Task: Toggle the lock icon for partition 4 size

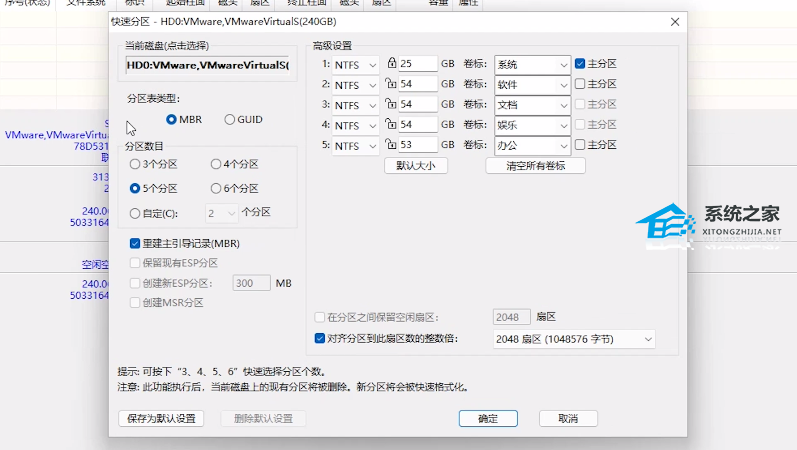Action: click(x=391, y=124)
